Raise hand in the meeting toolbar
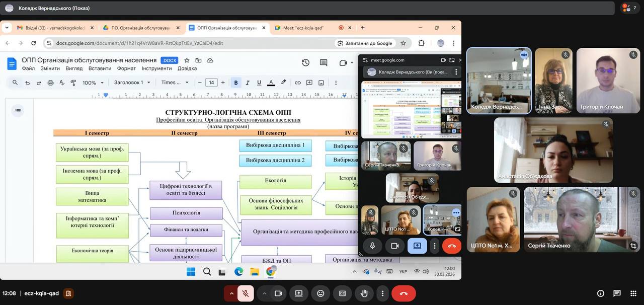 [364, 293]
